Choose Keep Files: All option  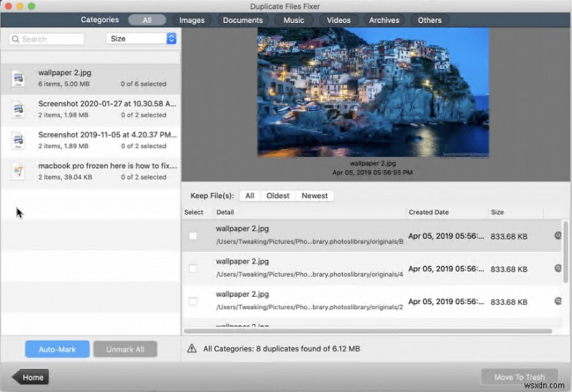[x=250, y=195]
